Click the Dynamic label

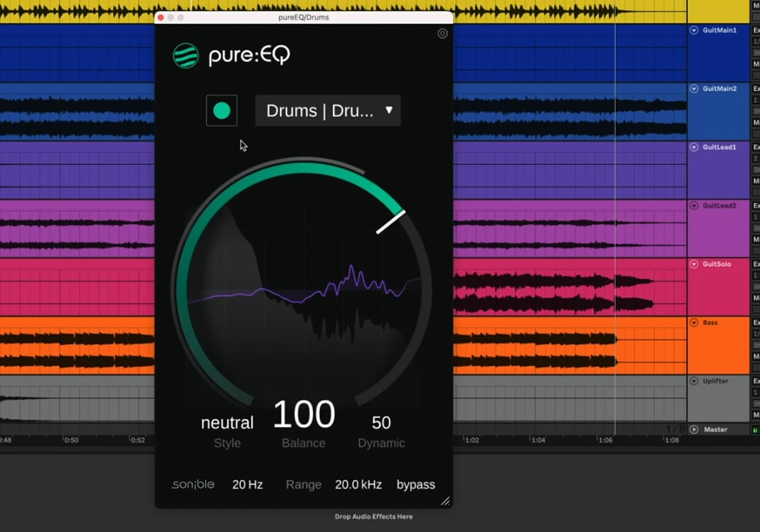(x=382, y=443)
